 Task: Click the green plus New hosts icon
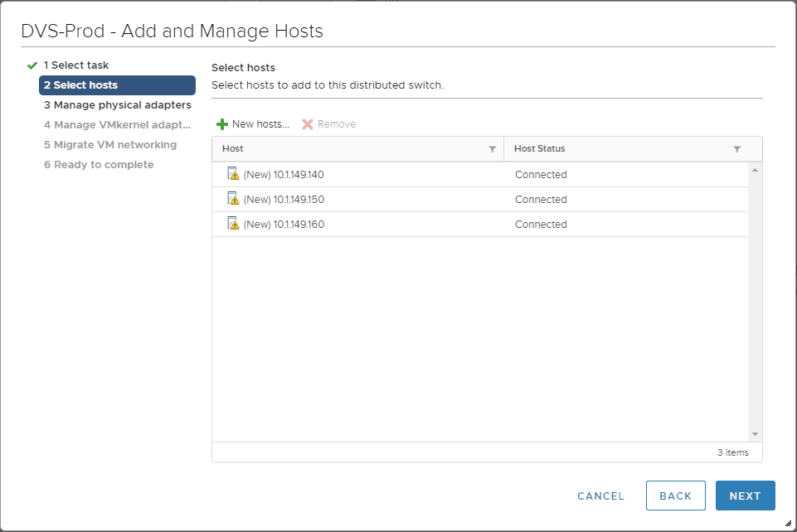(221, 123)
